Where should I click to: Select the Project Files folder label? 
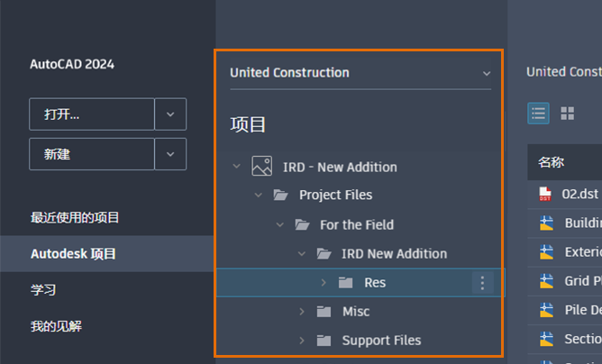335,195
